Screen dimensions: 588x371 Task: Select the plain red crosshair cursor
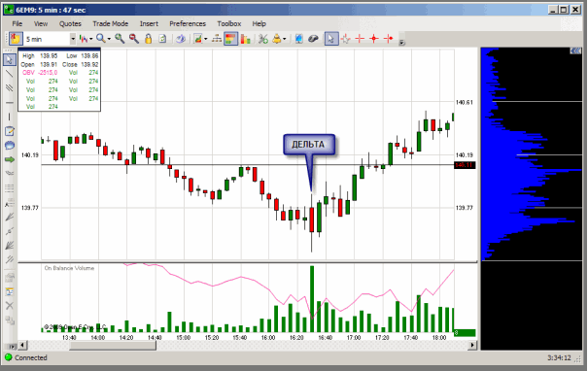point(360,39)
